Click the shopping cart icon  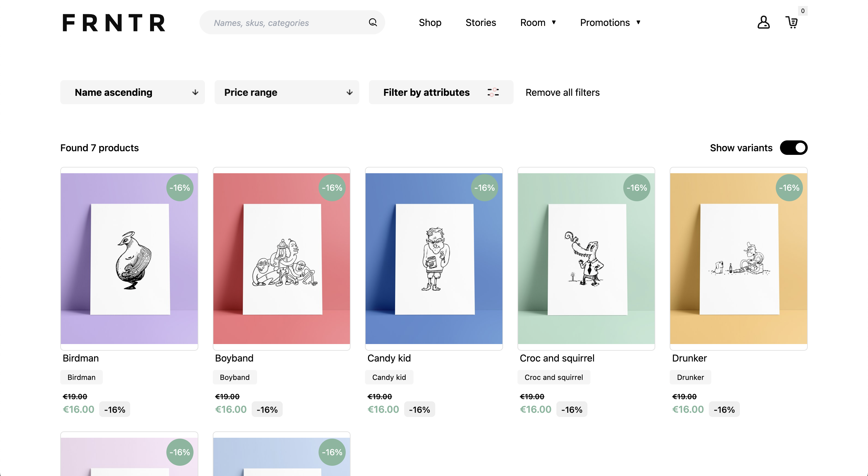coord(792,22)
